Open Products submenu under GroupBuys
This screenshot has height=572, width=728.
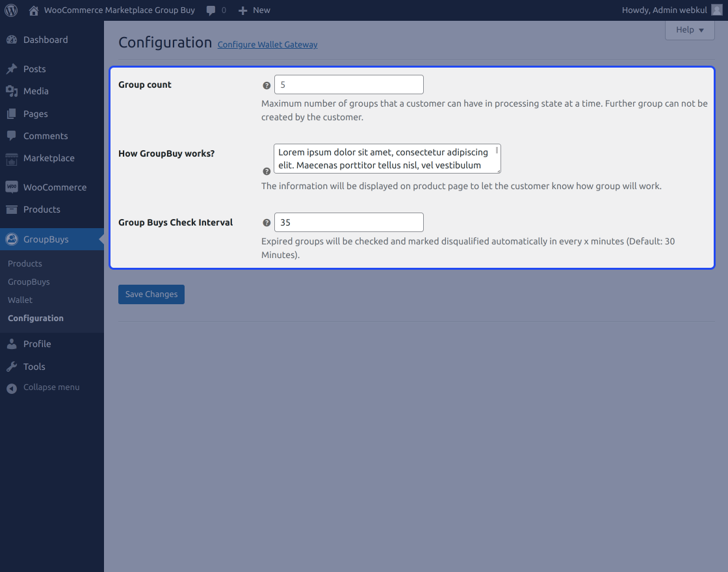tap(25, 264)
